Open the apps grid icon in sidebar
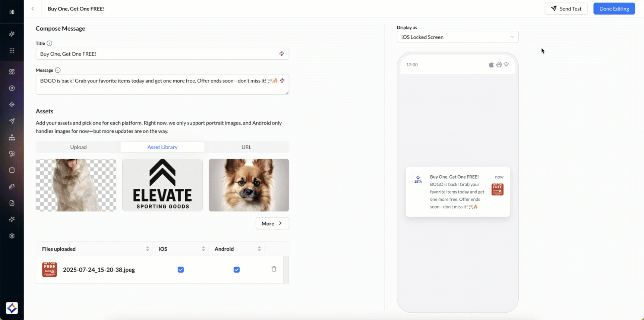Screen dimensions: 644x320 coord(12,51)
